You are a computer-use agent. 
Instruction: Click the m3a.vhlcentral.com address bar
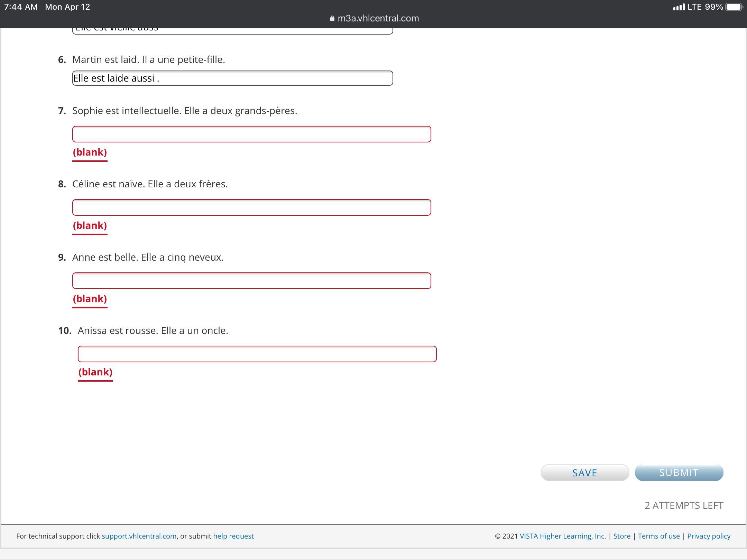tap(378, 18)
